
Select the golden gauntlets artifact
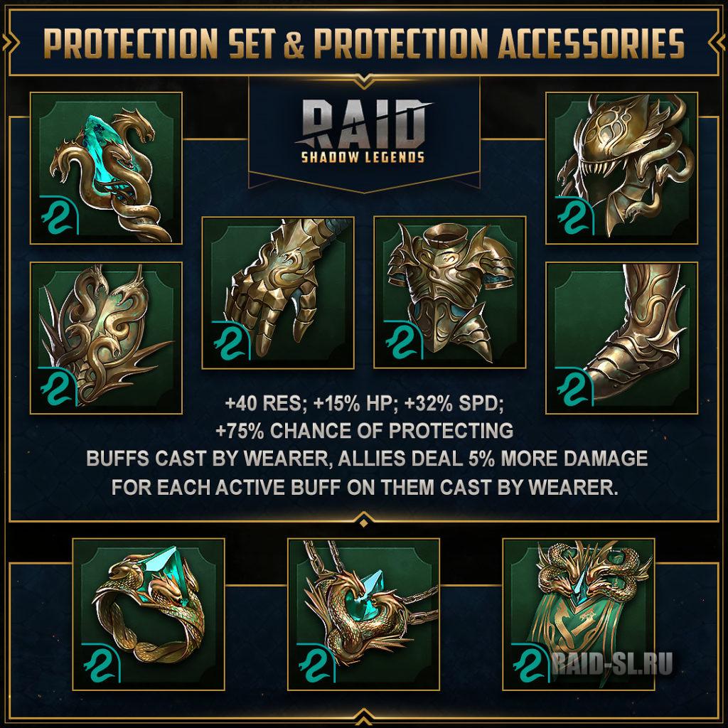278,293
